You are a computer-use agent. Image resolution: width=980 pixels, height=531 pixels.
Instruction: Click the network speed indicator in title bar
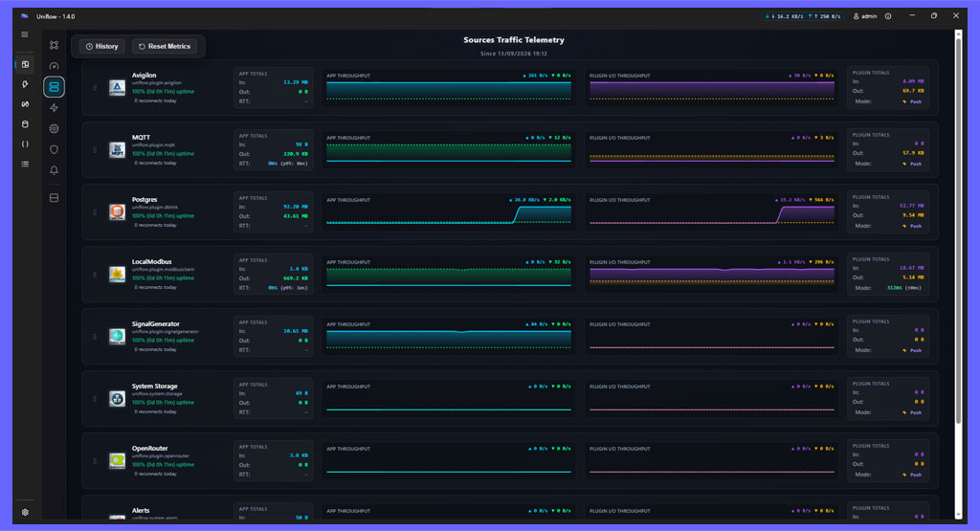click(803, 16)
